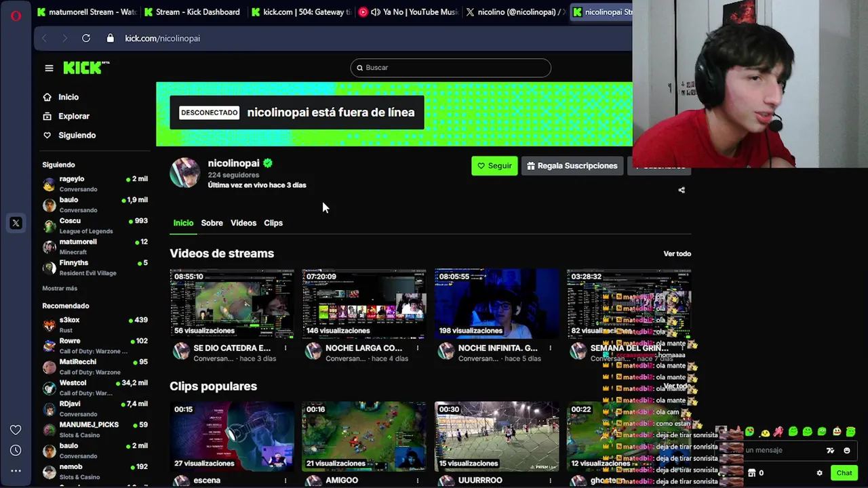Select the Inicio profile tab

coord(183,223)
